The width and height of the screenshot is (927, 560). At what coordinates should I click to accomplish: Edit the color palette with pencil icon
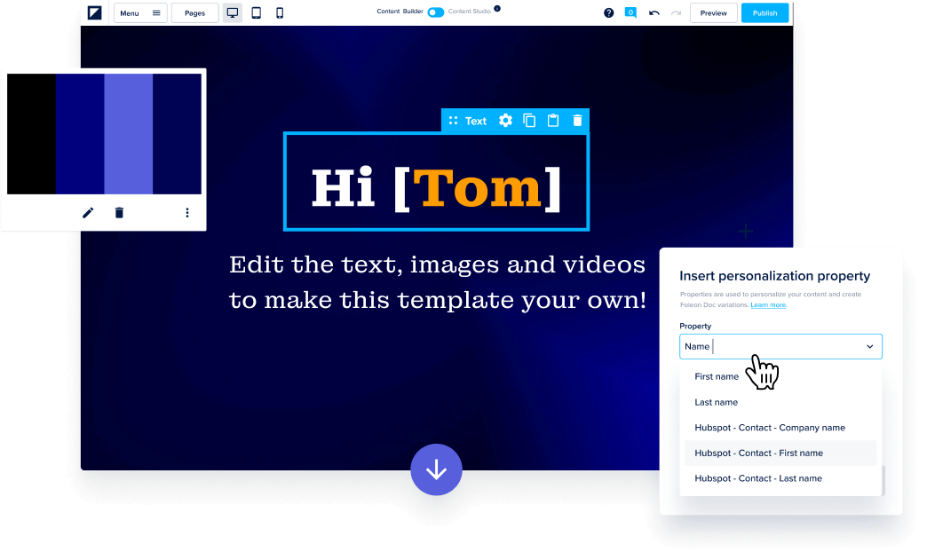(88, 213)
